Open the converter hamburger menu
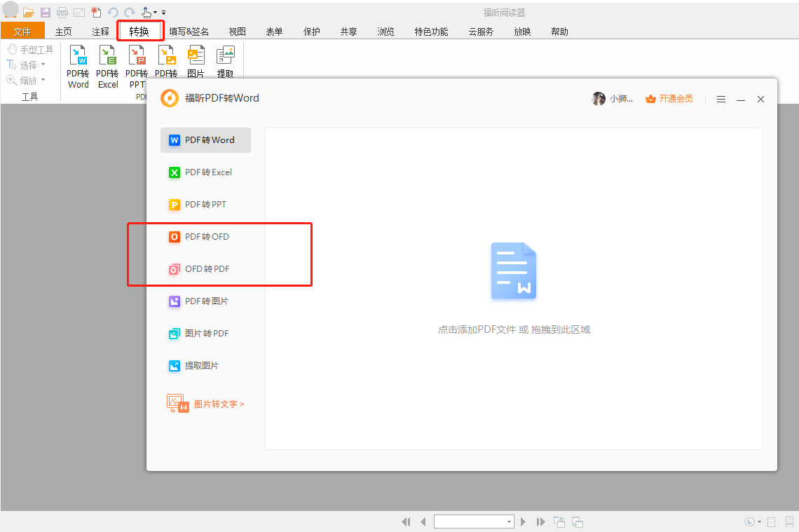 pos(721,99)
